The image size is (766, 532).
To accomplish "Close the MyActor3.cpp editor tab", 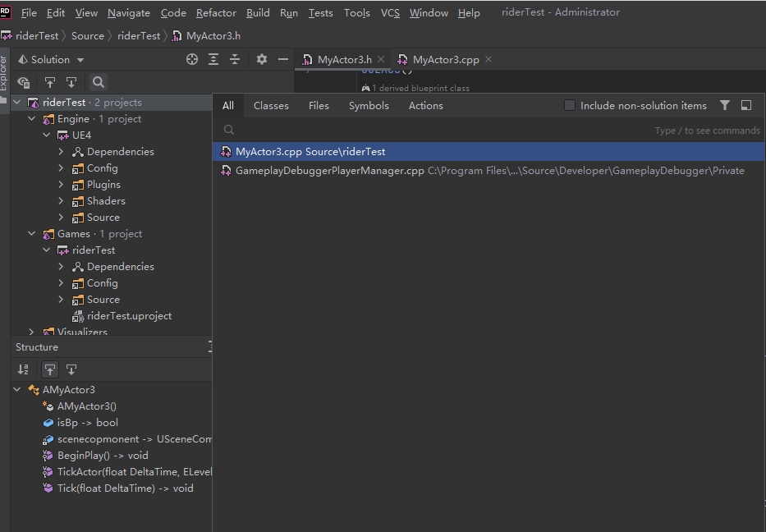I will tap(488, 60).
